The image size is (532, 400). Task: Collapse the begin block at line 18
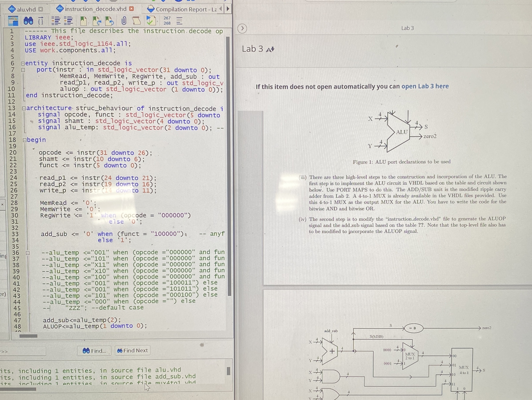25,140
